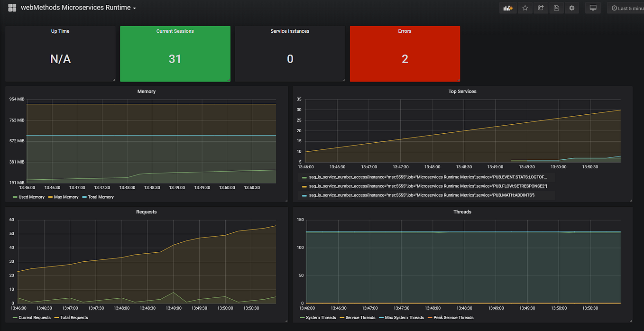Click the Grafana apps grid icon top left
Image resolution: width=644 pixels, height=331 pixels.
(12, 7)
